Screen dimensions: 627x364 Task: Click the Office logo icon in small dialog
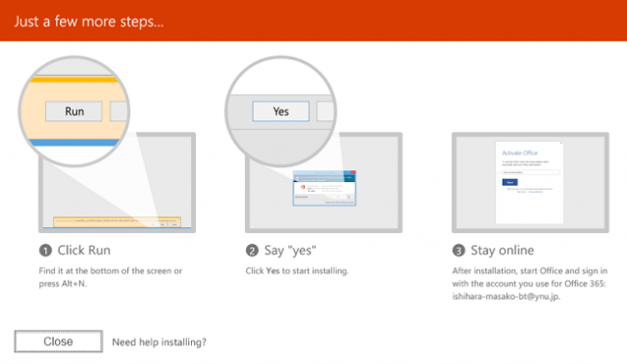(303, 187)
